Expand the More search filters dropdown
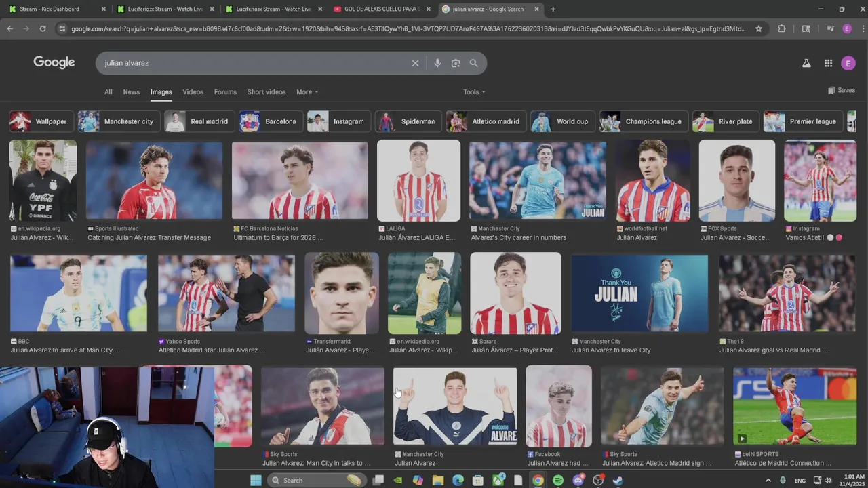868x488 pixels. click(307, 91)
